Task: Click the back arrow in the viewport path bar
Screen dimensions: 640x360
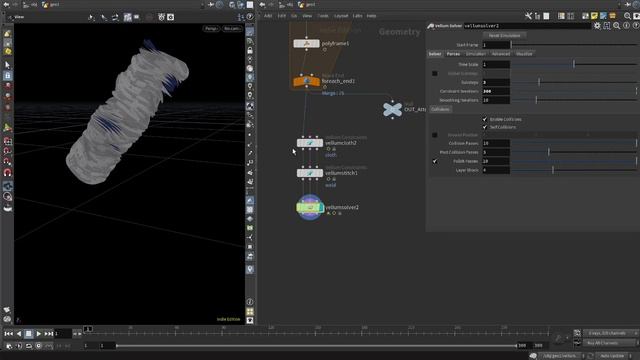Action: coord(7,5)
